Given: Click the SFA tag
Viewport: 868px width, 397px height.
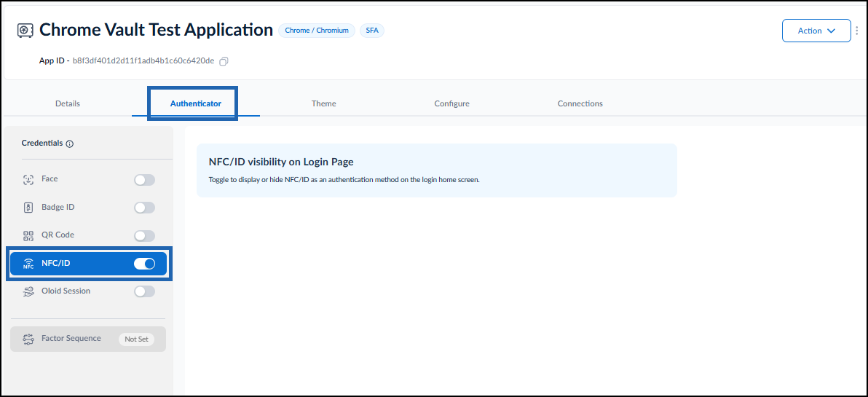Looking at the screenshot, I should tap(372, 31).
